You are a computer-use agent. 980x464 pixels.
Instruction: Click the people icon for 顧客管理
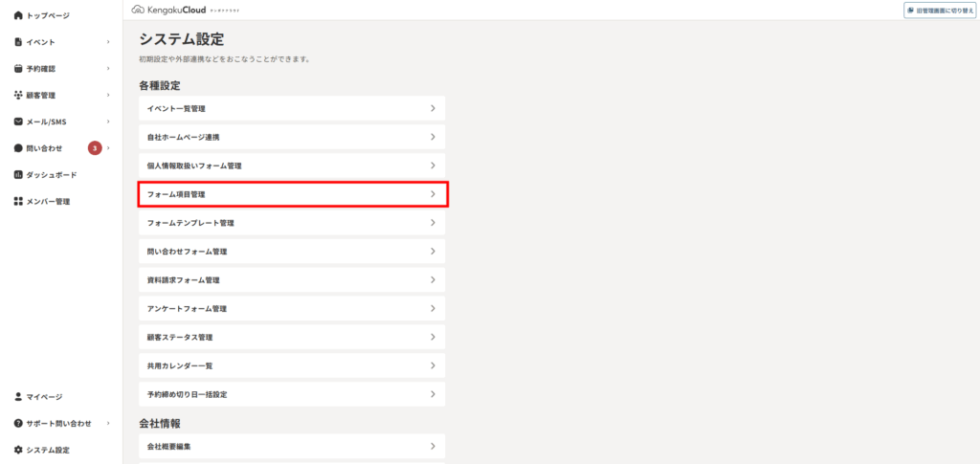[18, 95]
